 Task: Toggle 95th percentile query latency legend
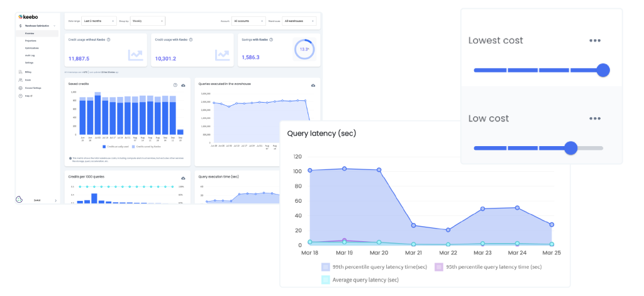click(x=488, y=267)
